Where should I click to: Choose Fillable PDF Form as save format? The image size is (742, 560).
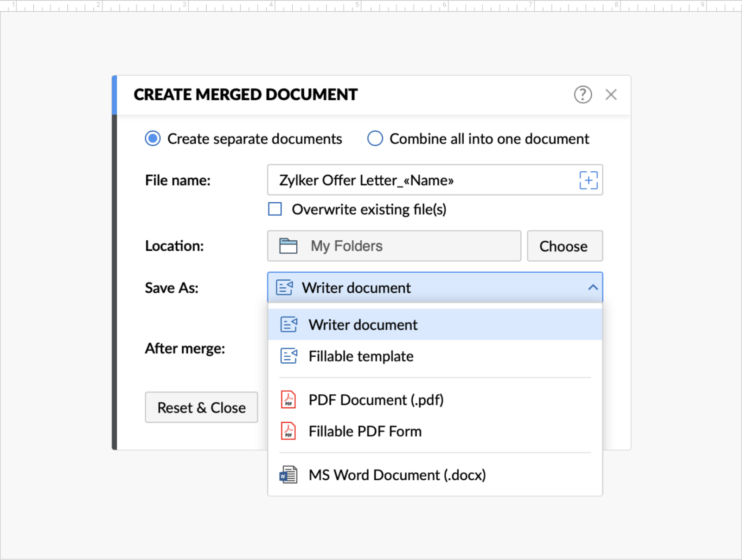[365, 431]
